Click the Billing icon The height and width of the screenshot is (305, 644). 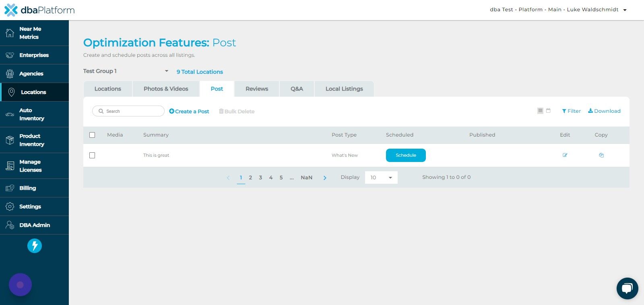pos(10,188)
